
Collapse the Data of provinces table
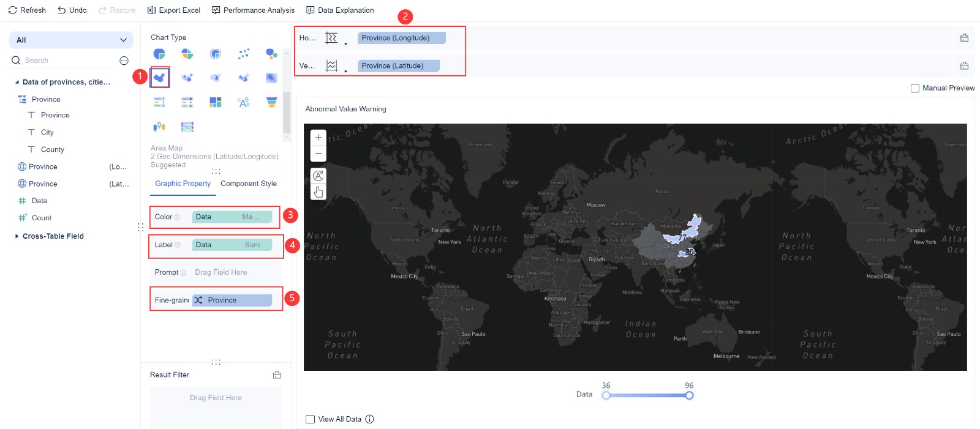click(x=17, y=82)
